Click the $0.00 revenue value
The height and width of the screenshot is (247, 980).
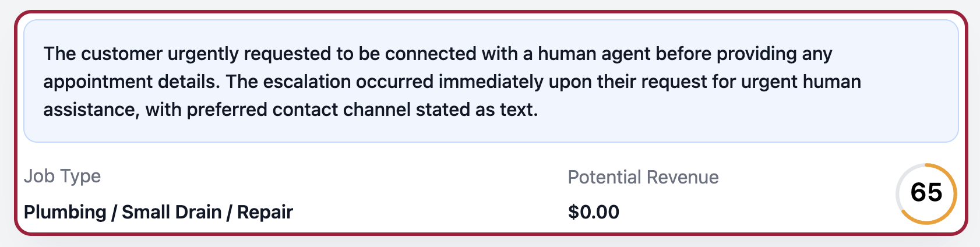coord(593,211)
